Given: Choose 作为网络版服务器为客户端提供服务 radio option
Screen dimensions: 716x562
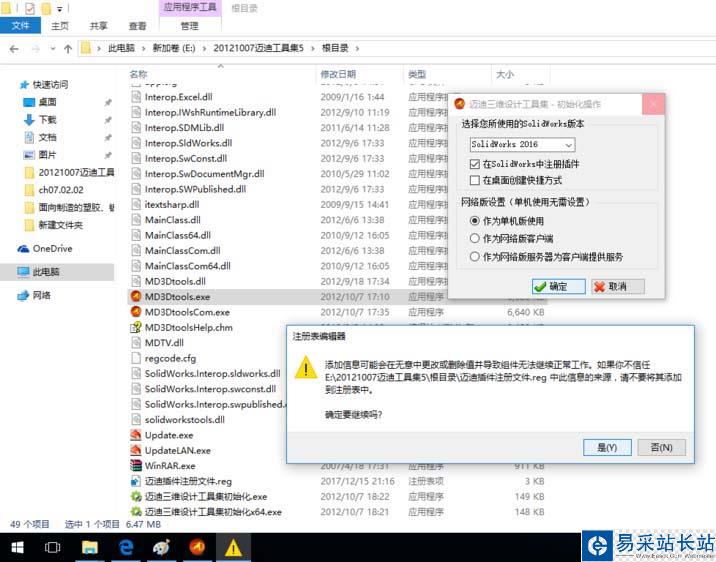Looking at the screenshot, I should pos(474,257).
